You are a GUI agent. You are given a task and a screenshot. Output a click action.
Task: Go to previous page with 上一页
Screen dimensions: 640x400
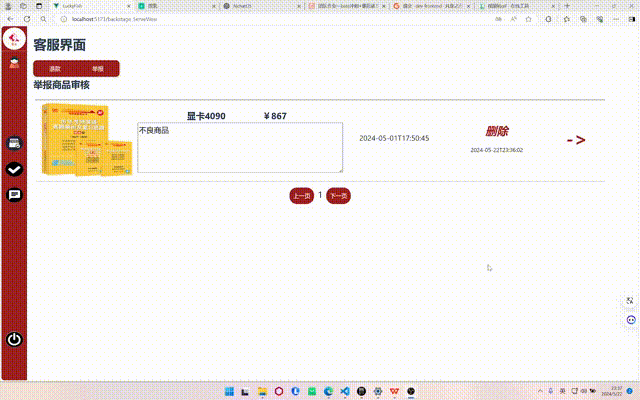(302, 196)
